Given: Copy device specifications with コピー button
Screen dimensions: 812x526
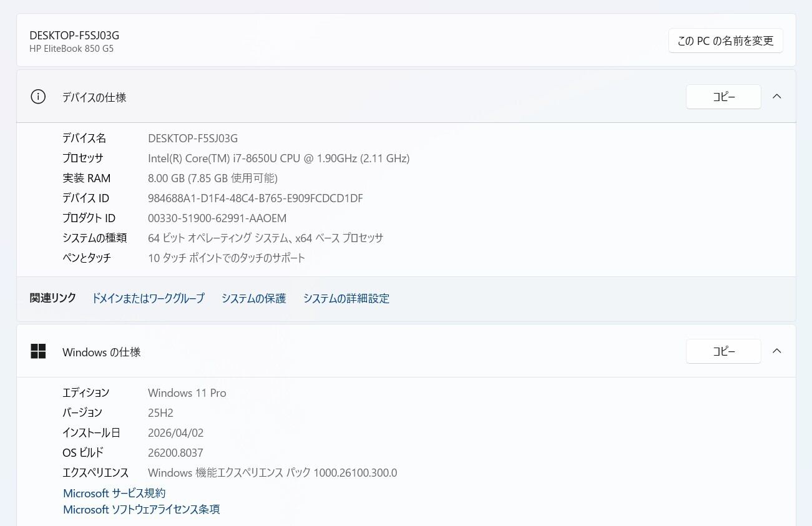Looking at the screenshot, I should (x=723, y=97).
